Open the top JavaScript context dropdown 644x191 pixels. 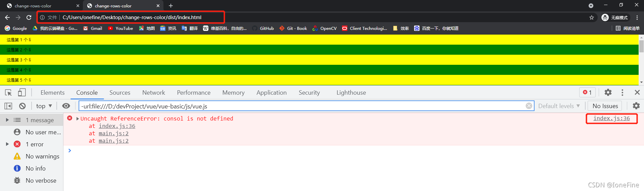[x=44, y=106]
